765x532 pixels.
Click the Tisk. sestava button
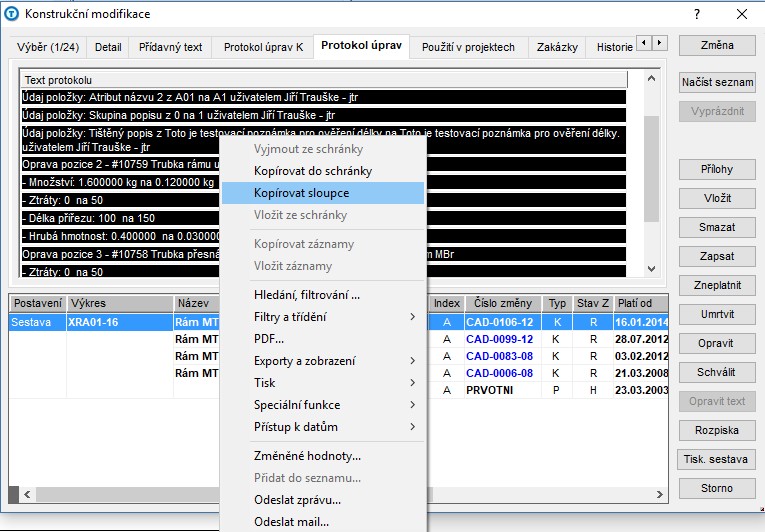pos(717,459)
